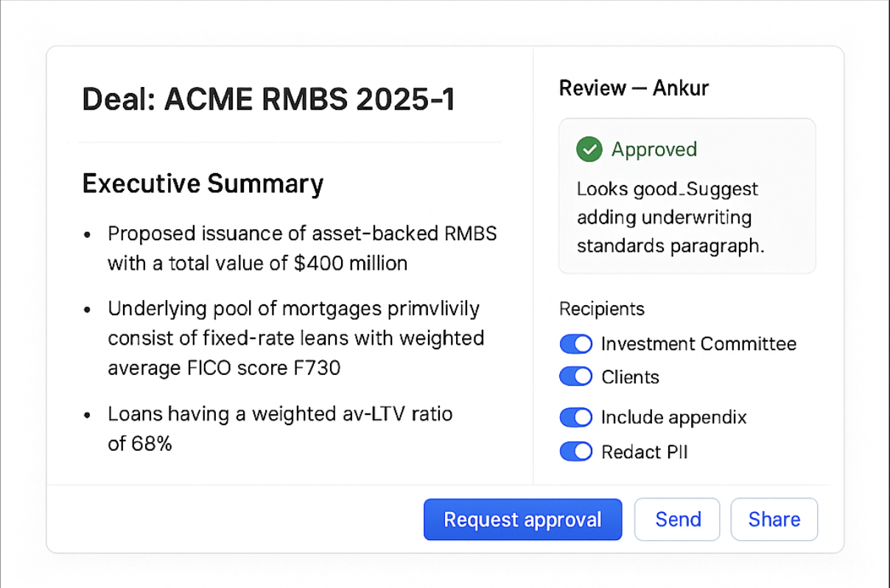Click the bullet mentioning $400 million issuance
This screenshot has width=890, height=588.
[x=302, y=248]
